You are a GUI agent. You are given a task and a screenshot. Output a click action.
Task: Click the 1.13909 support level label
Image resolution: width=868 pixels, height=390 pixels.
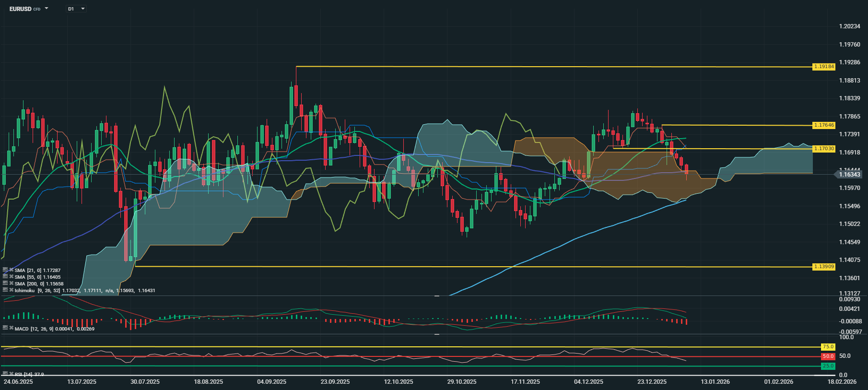click(823, 267)
